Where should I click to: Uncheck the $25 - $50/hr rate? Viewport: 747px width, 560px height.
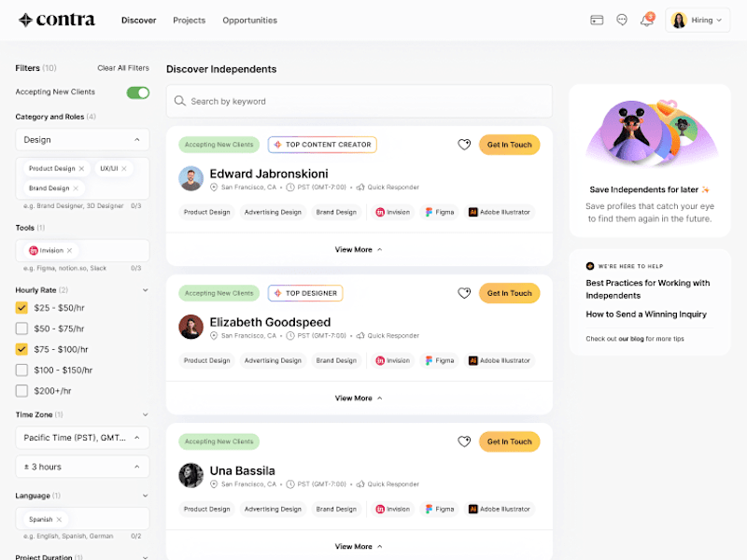click(21, 308)
